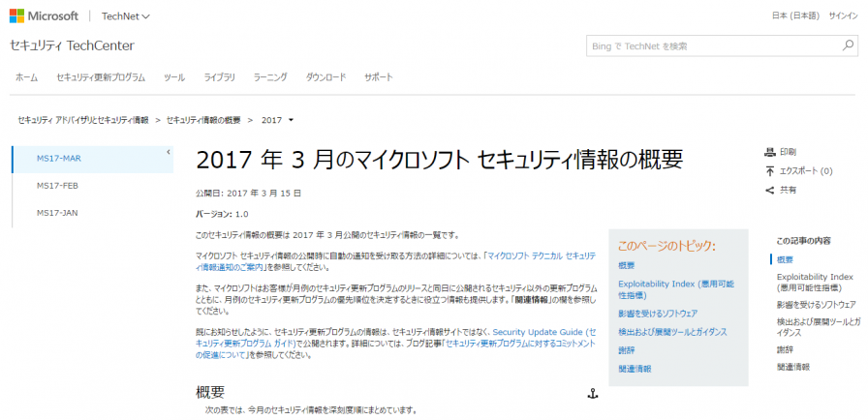Screen dimensions: 868x420
Task: Expand the 2017 breadcrumb dropdown arrow
Action: coord(292,120)
